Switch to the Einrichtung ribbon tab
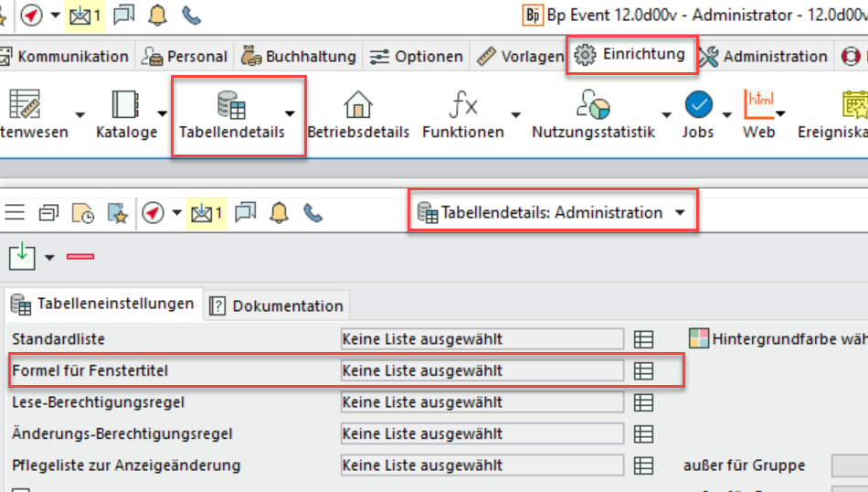Image resolution: width=868 pixels, height=492 pixels. coord(632,55)
